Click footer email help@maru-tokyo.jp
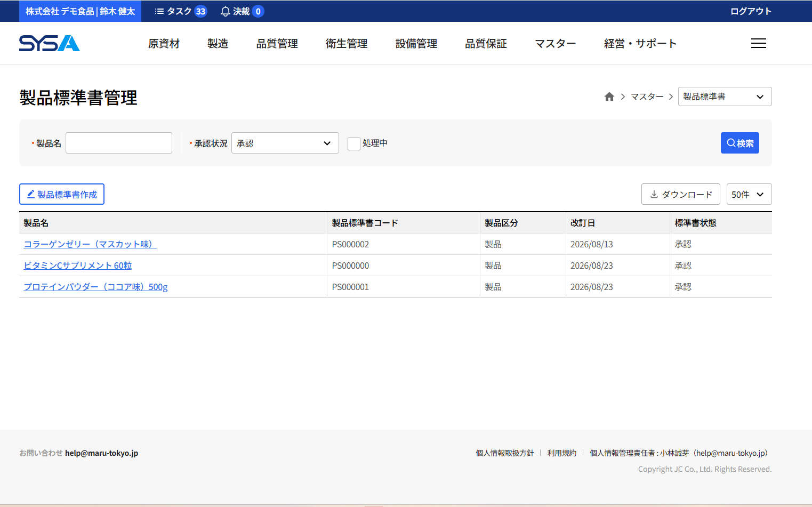Viewport: 812px width, 507px height. (x=101, y=453)
